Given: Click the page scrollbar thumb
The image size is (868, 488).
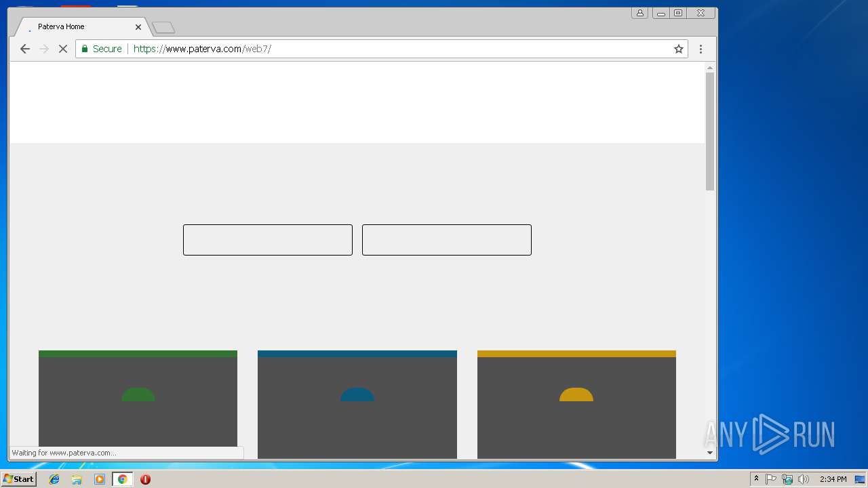Looking at the screenshot, I should (710, 131).
